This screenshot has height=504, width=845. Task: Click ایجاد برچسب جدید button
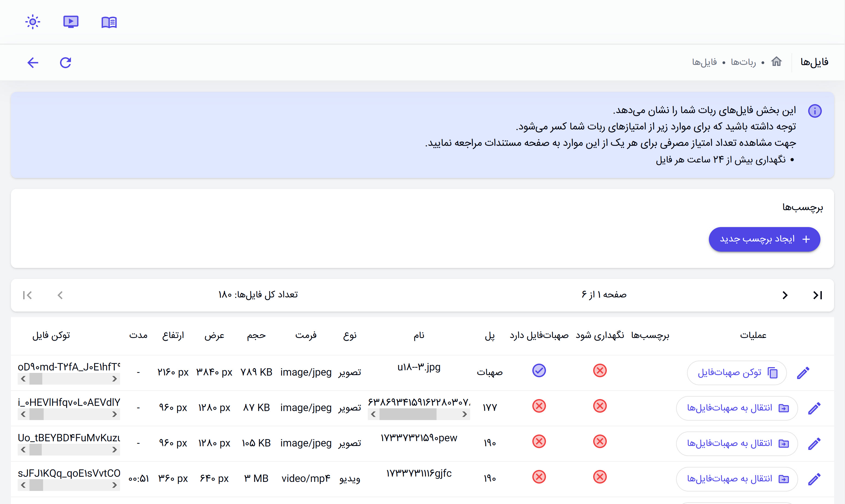click(x=764, y=239)
